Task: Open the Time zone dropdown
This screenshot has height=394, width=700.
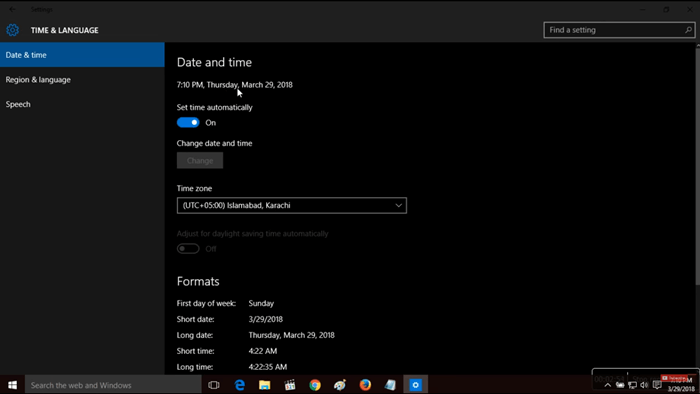Action: (x=292, y=205)
